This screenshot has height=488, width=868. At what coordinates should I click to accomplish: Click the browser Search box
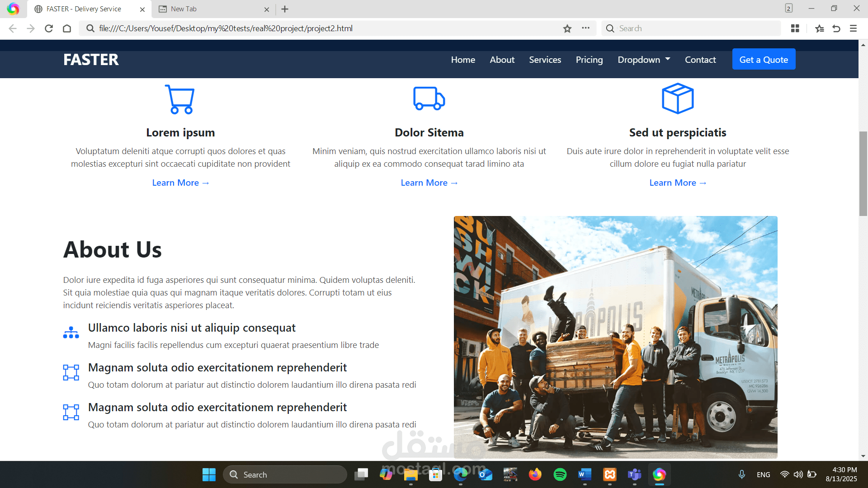tap(691, 28)
